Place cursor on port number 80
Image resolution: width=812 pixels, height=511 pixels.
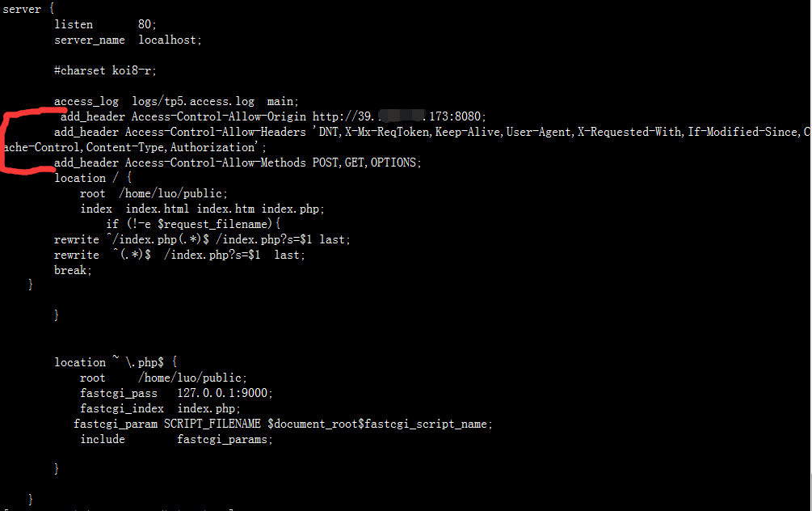pyautogui.click(x=145, y=24)
